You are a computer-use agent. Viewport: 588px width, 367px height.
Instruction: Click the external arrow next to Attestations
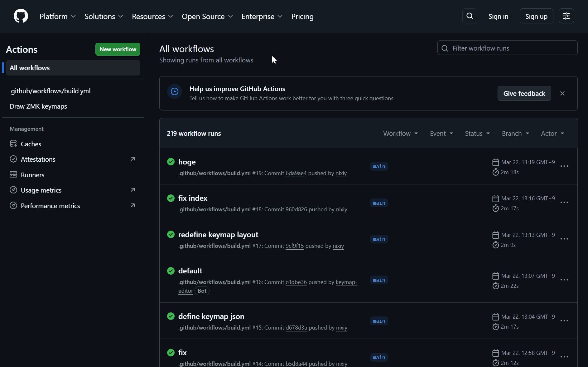[133, 159]
